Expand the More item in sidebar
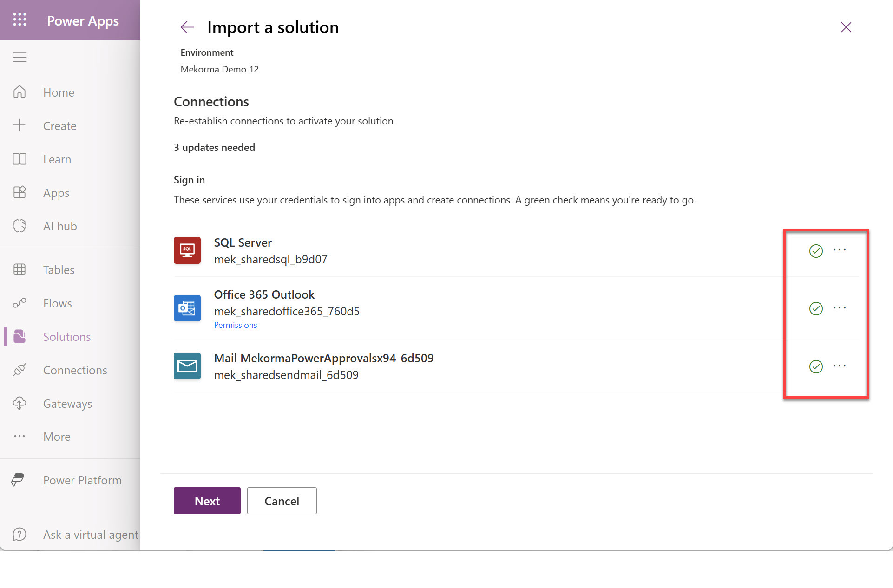Screen dimensions: 893x588 click(x=57, y=437)
